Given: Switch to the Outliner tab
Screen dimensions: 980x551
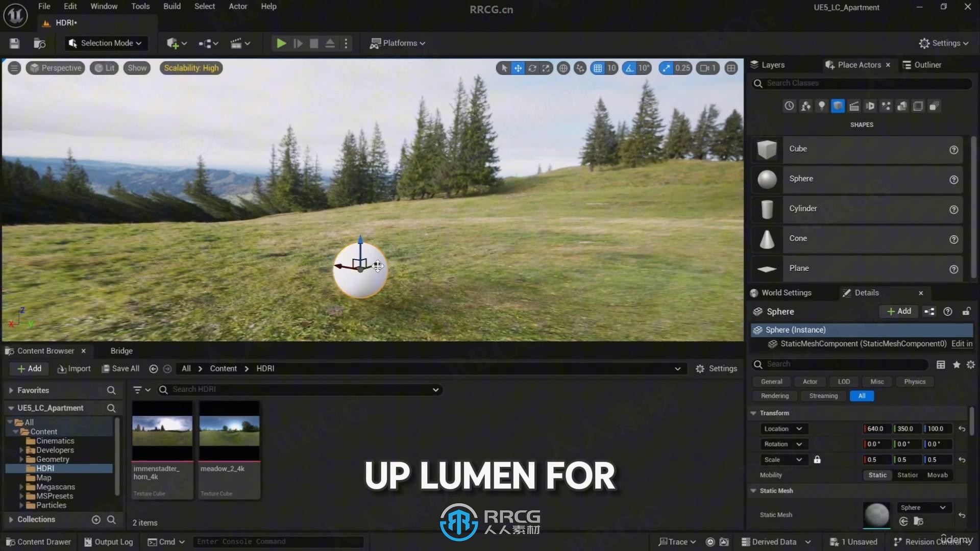Looking at the screenshot, I should pyautogui.click(x=922, y=65).
